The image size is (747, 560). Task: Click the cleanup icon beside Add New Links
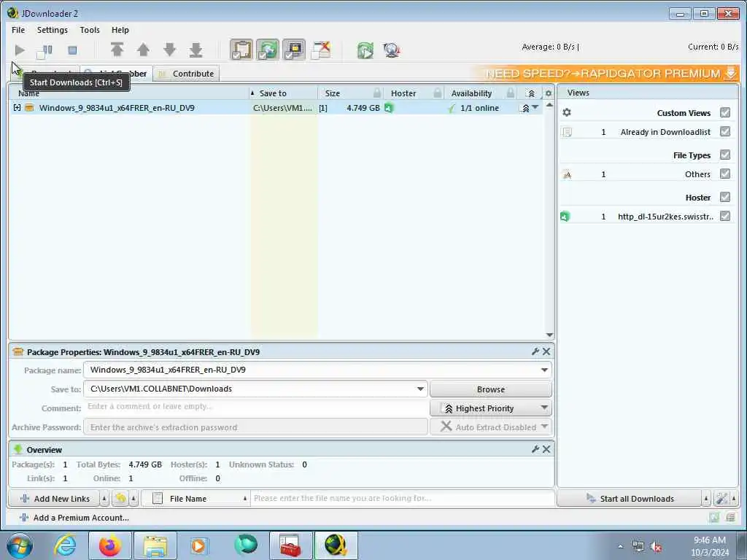click(x=120, y=499)
